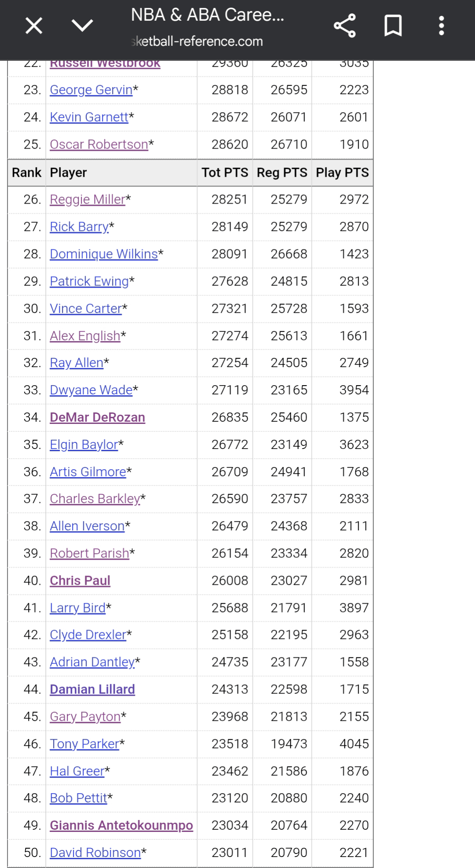The width and height of the screenshot is (475, 868).
Task: Open Chris Paul's player link
Action: click(x=80, y=580)
